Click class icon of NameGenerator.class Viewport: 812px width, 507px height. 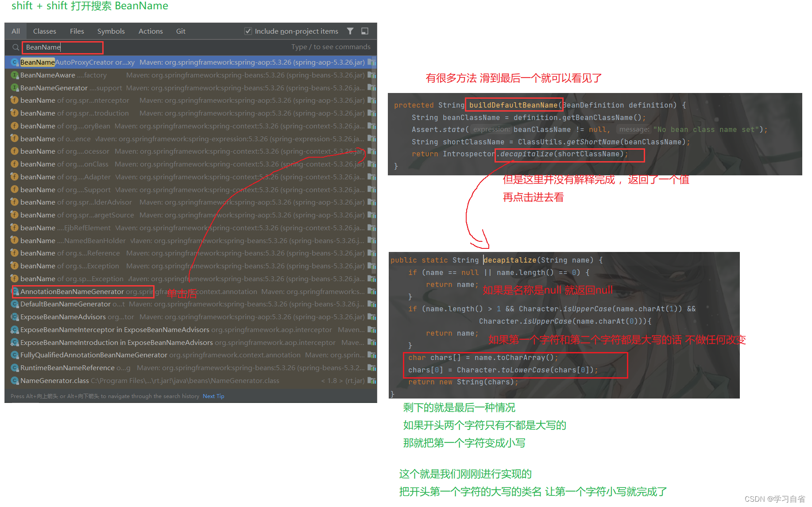click(15, 381)
